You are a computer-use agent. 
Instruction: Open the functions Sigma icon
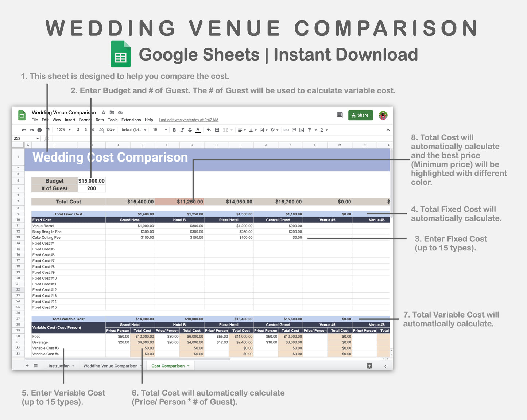322,129
